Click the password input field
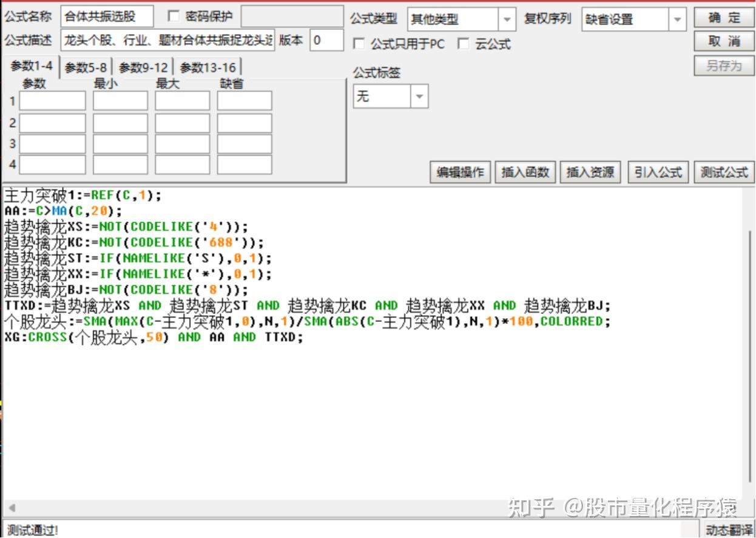 click(292, 16)
